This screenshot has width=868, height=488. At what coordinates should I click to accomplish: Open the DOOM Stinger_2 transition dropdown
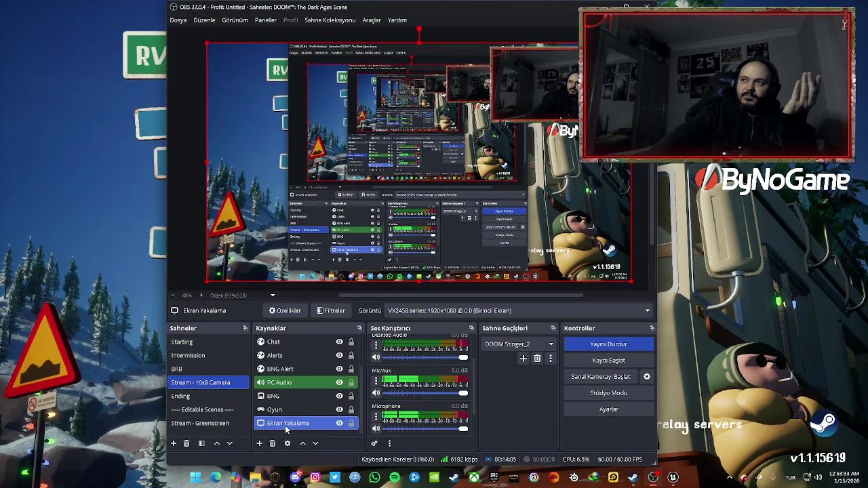coord(519,344)
